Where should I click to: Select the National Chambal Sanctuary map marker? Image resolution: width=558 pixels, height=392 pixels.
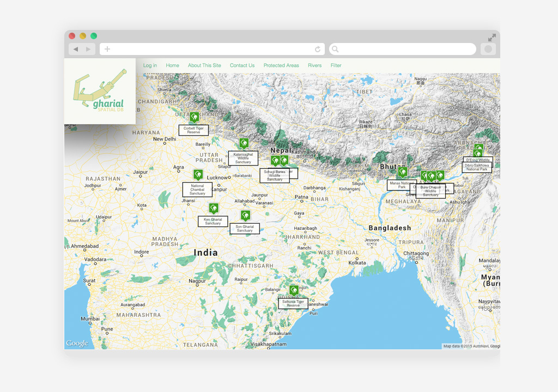click(x=198, y=175)
